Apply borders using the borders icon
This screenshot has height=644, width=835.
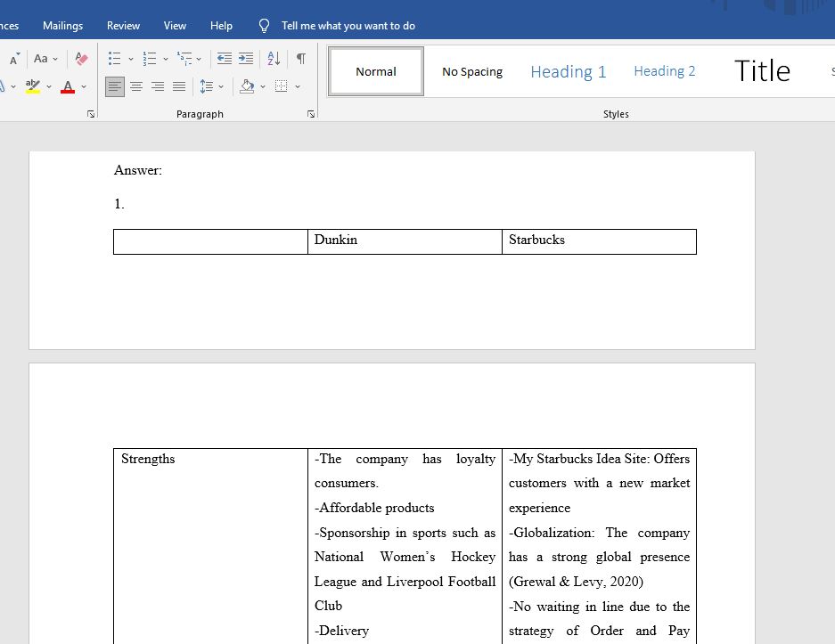[282, 86]
